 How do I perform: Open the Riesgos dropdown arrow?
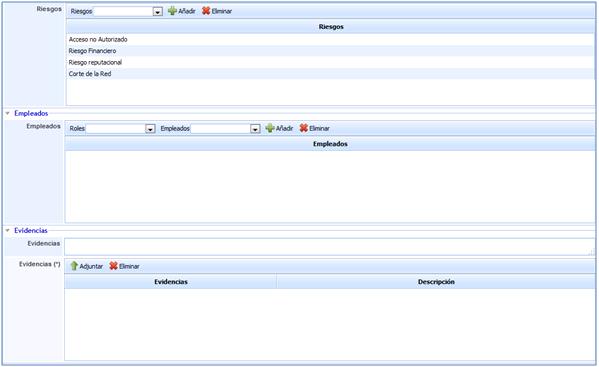157,12
